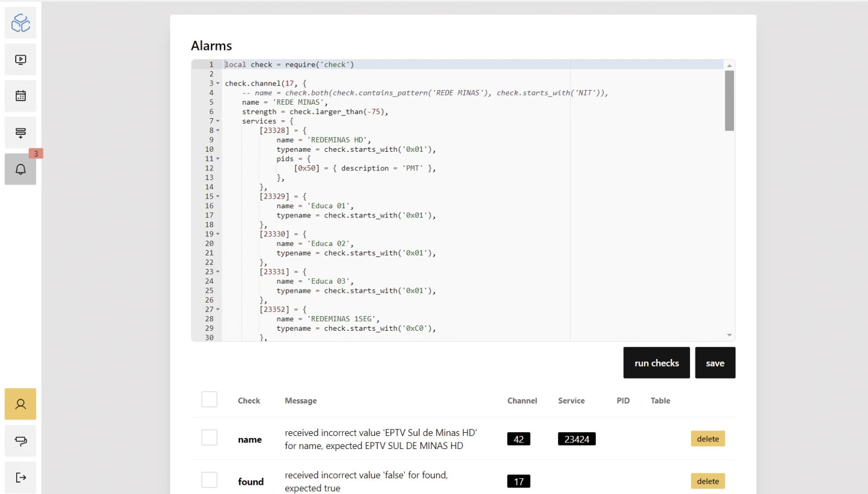The width and height of the screenshot is (868, 494).
Task: Toggle the select-all alarms checkbox
Action: tap(209, 400)
